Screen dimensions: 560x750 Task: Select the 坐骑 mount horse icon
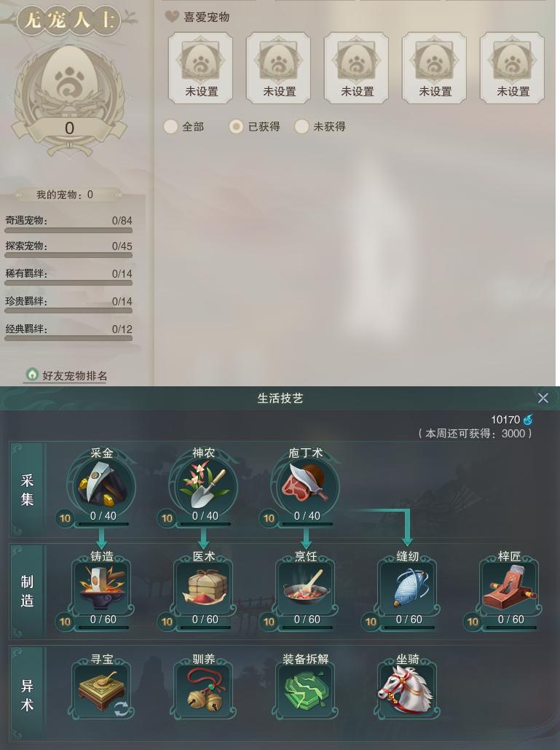408,689
